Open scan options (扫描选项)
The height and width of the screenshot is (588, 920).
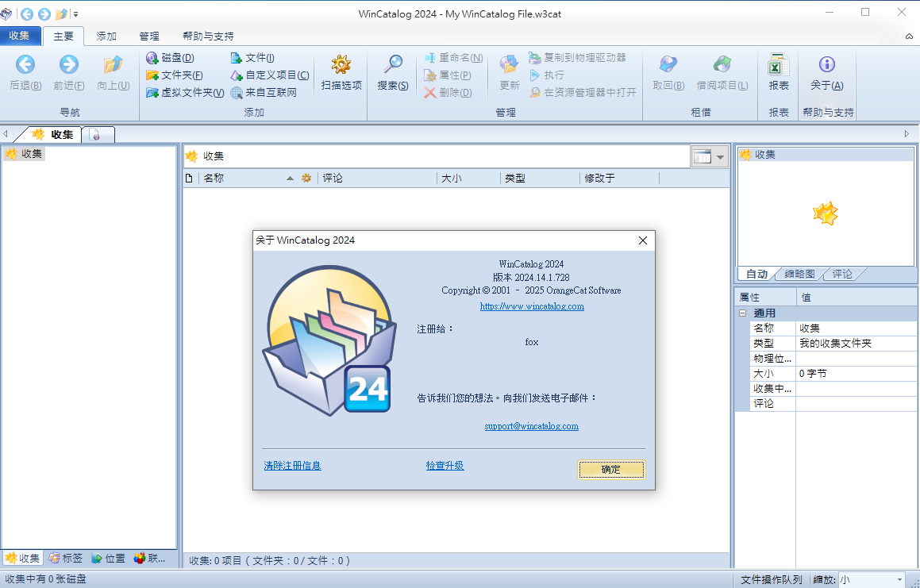point(341,73)
